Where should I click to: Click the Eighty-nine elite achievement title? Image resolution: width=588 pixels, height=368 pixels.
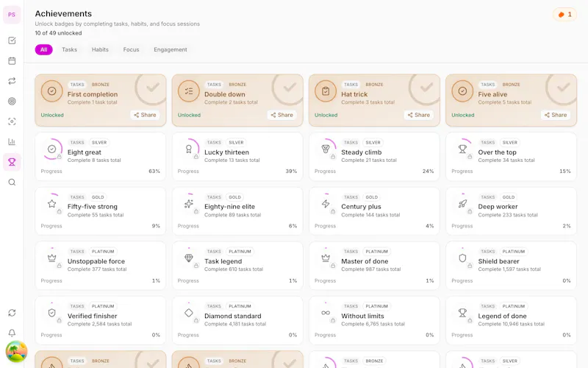tap(229, 207)
